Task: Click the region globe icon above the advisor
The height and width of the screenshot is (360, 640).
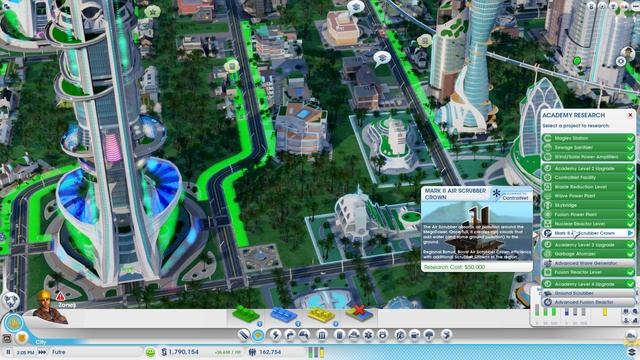Action: click(x=11, y=301)
